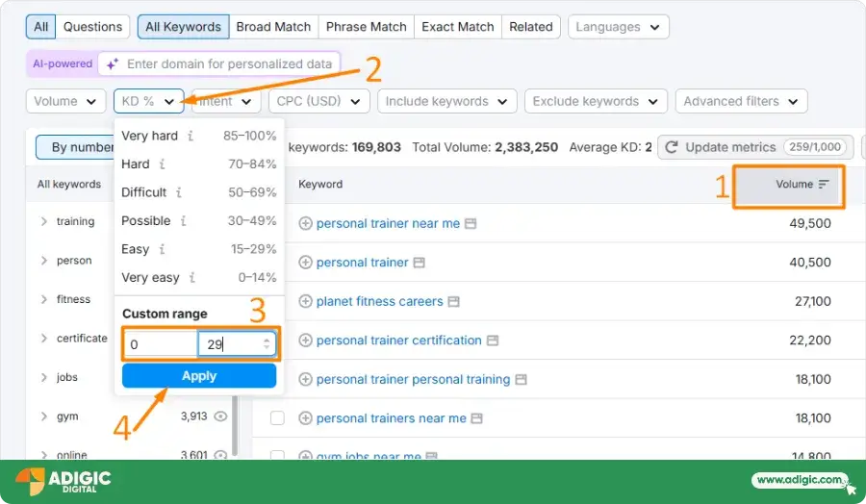
Task: Add personal trainer near me via plus icon
Action: click(305, 223)
